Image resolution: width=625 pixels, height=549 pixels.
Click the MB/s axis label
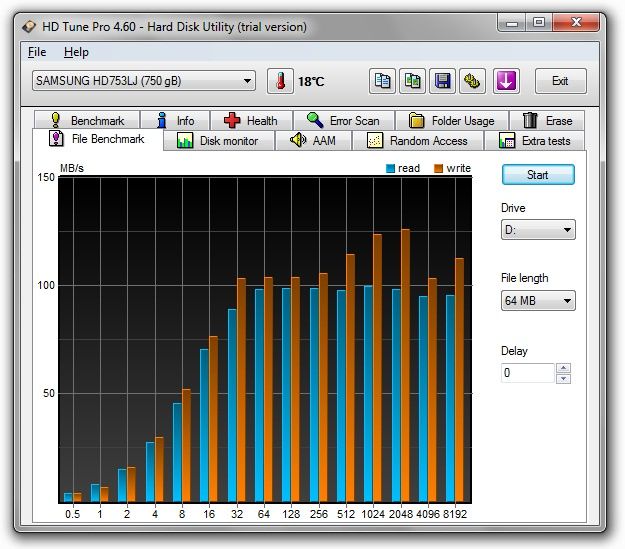tap(72, 168)
